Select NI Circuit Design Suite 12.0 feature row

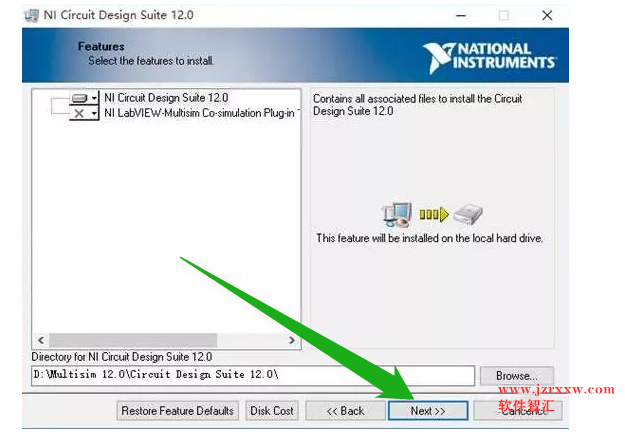pyautogui.click(x=166, y=98)
